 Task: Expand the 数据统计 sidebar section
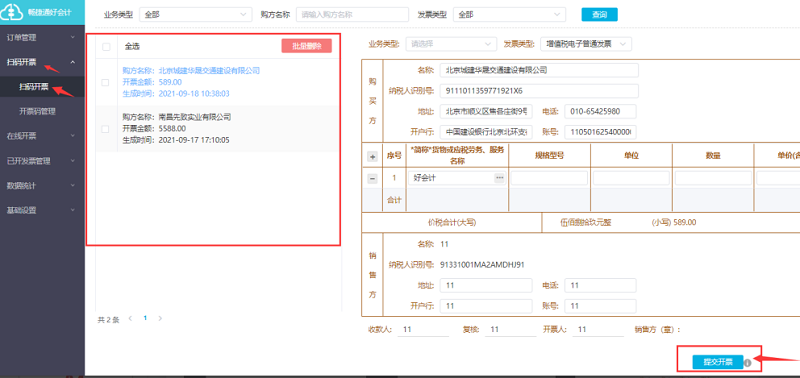[42, 185]
